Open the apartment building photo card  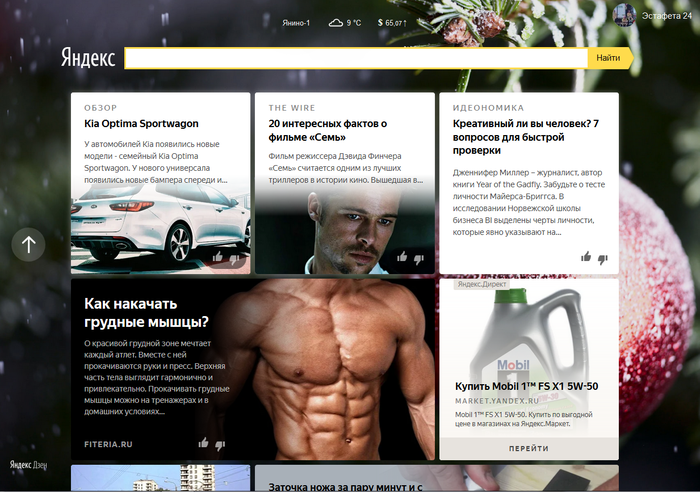pos(160,478)
